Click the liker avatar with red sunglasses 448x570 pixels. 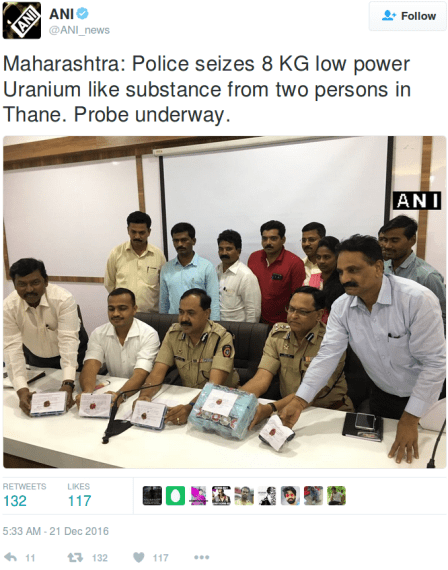point(290,495)
